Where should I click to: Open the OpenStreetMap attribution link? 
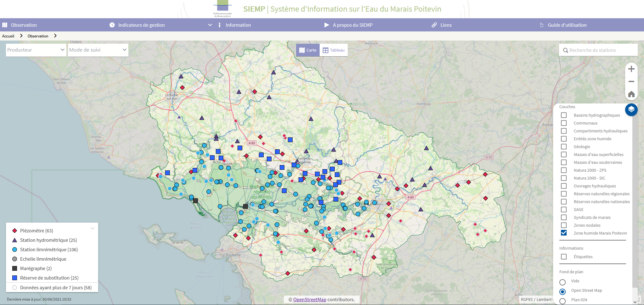pos(310,299)
